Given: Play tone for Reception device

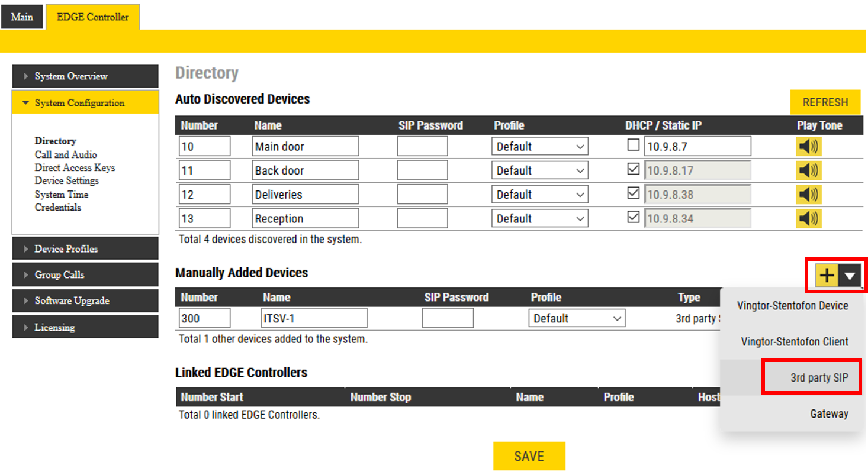Looking at the screenshot, I should click(x=808, y=218).
